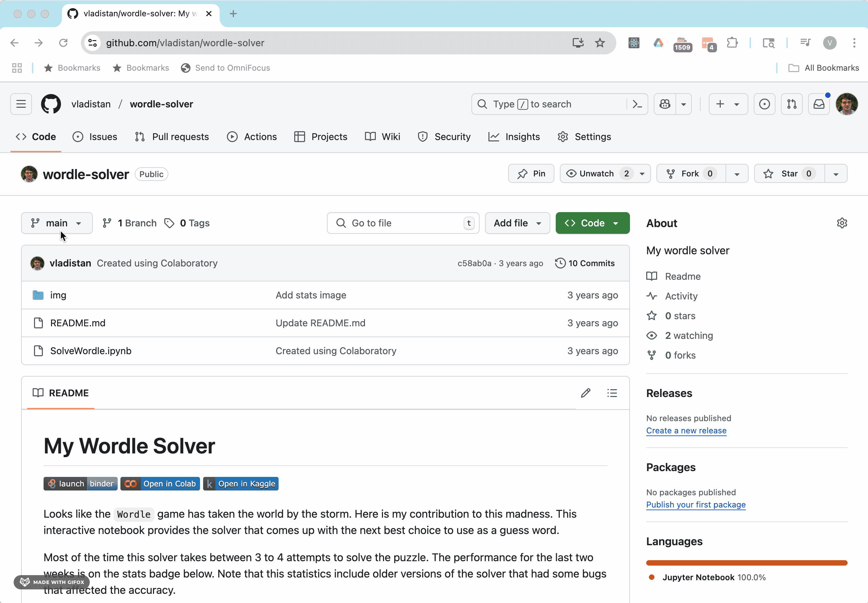
Task: Open the issues icon in header
Action: [764, 104]
